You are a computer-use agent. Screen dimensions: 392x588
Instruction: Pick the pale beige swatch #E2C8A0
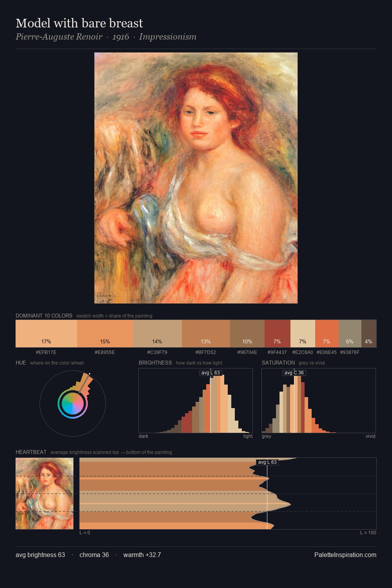point(303,334)
